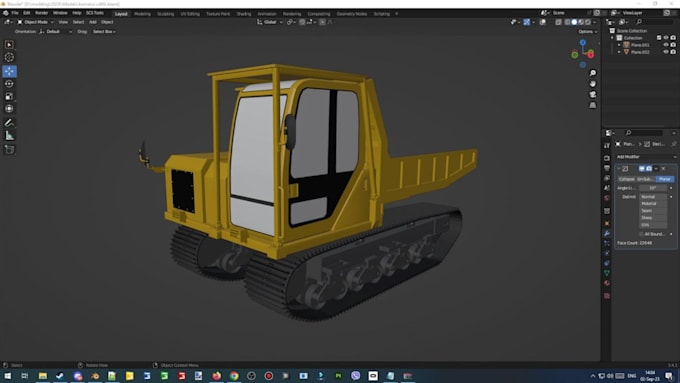This screenshot has height=383, width=680.
Task: Hide Plane.002 in viewport via eye icon
Action: click(666, 52)
